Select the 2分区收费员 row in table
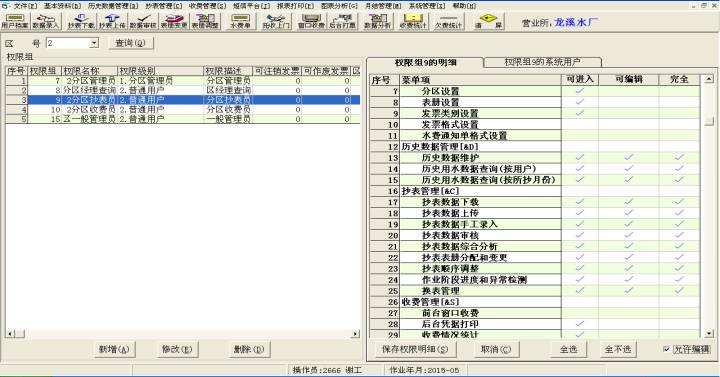 183,109
